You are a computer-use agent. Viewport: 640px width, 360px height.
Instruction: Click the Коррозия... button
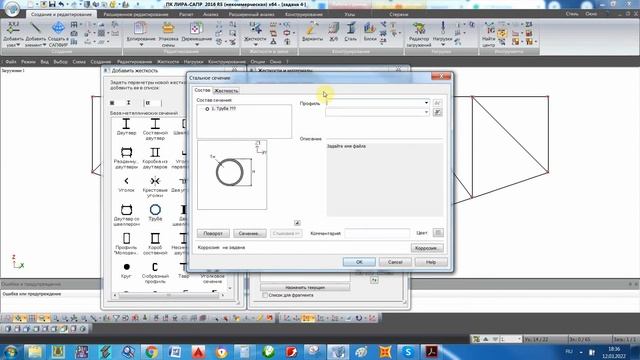coord(427,248)
